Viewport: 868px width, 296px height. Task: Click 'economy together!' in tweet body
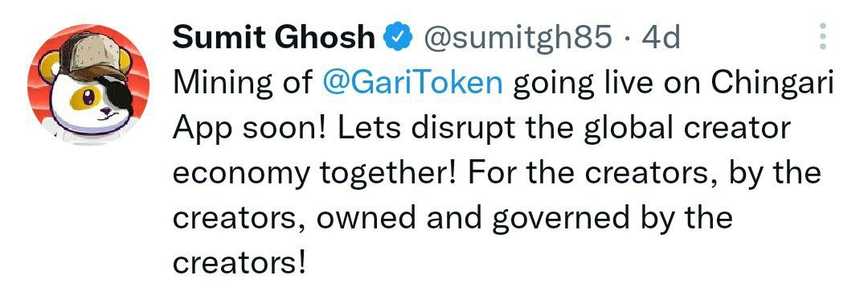click(314, 174)
